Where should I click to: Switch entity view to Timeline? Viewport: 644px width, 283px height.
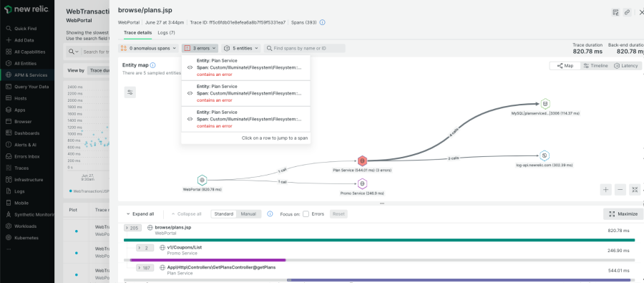[595, 66]
